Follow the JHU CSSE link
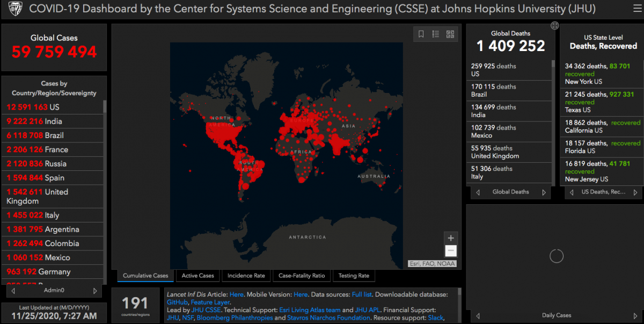The width and height of the screenshot is (644, 324). click(206, 310)
